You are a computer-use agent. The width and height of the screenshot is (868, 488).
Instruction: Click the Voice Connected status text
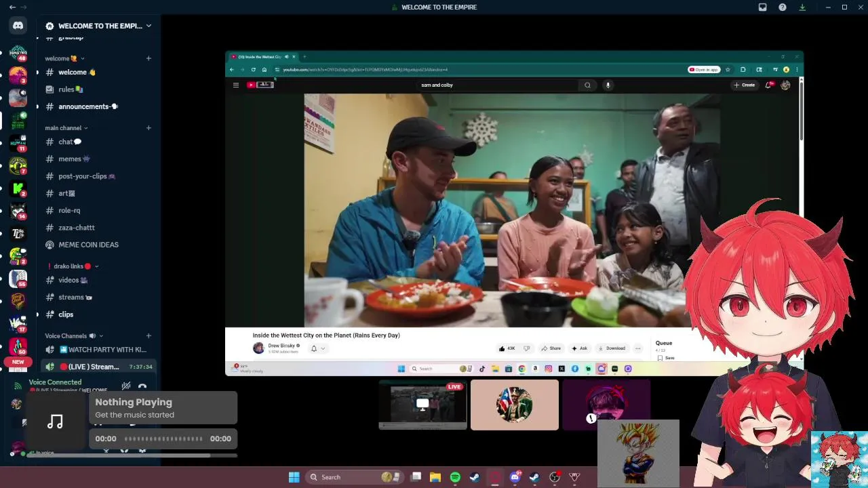[55, 382]
